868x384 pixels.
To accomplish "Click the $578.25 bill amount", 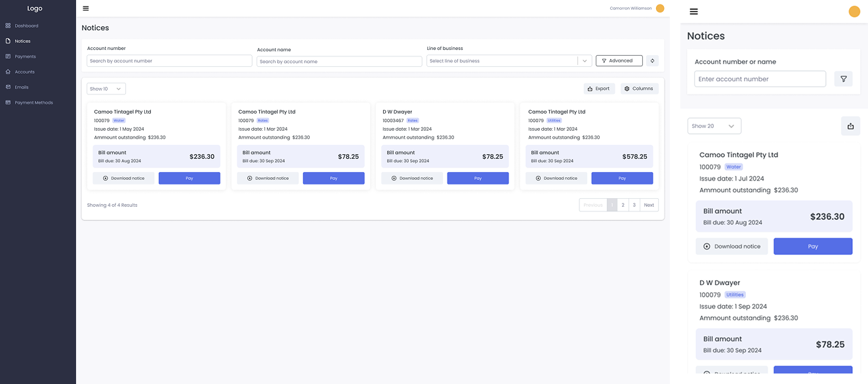I will pos(634,157).
